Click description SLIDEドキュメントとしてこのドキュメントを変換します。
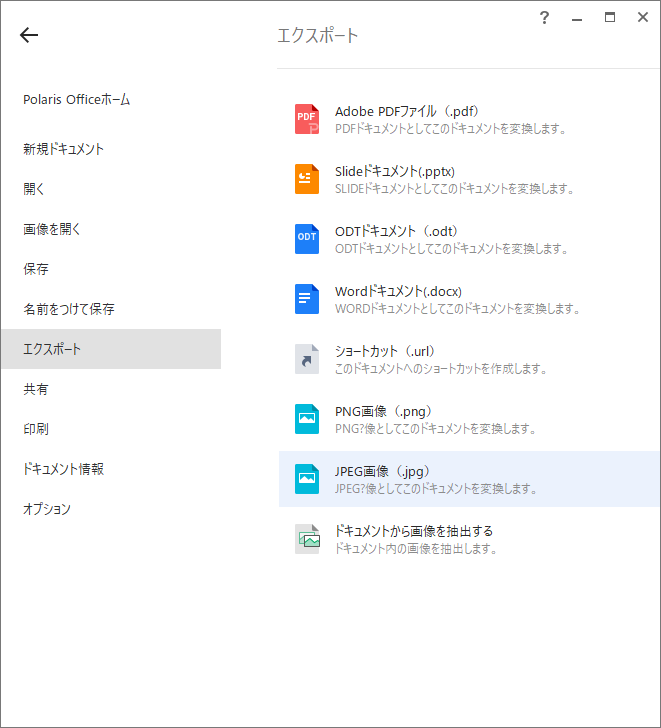The height and width of the screenshot is (728, 661). click(x=454, y=188)
